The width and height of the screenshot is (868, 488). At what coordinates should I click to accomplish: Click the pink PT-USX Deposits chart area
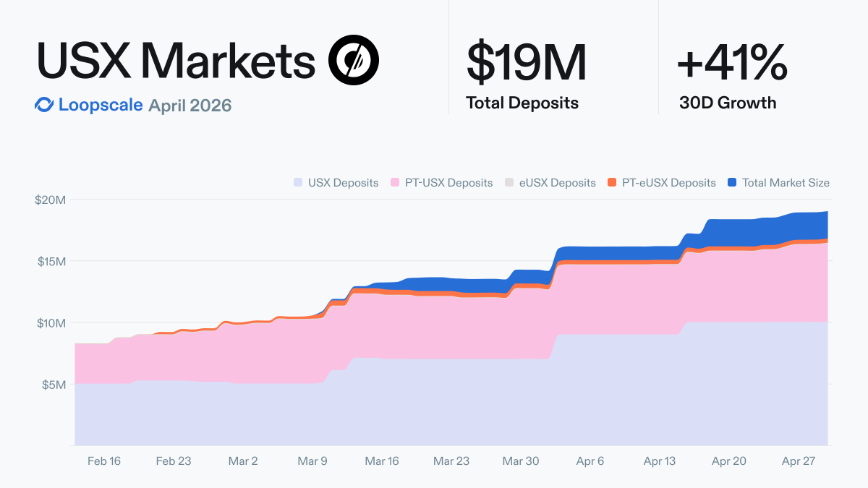click(452, 325)
